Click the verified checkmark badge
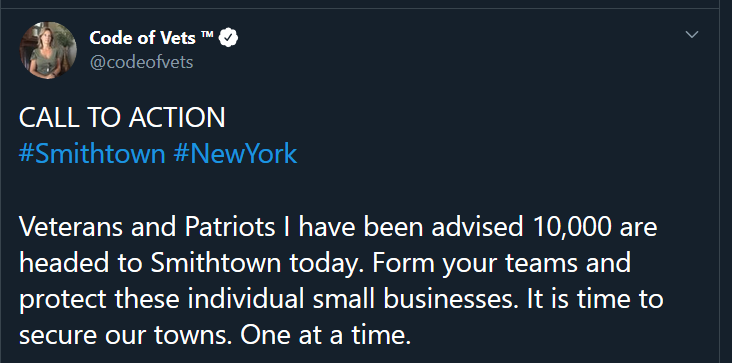Image resolution: width=732 pixels, height=363 pixels. tap(229, 38)
